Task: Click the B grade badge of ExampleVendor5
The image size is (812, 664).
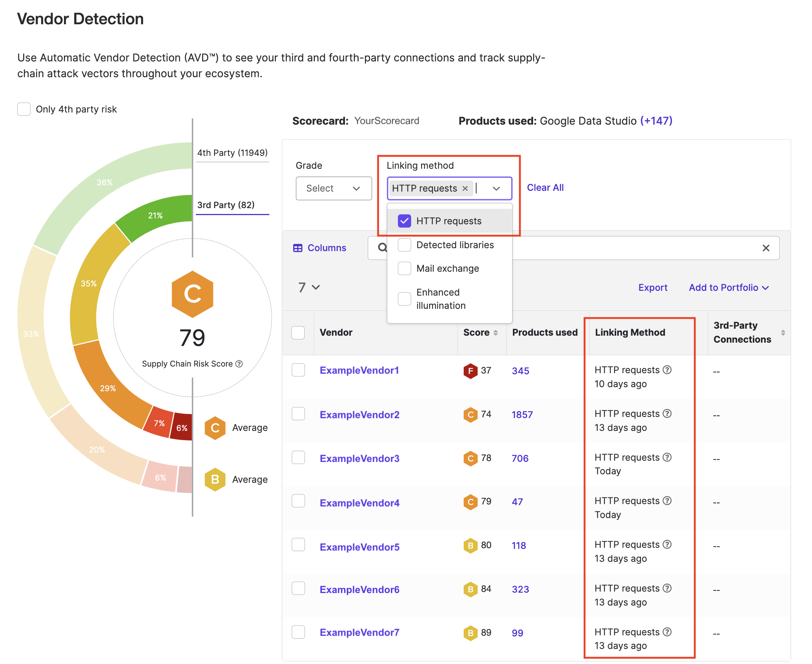Action: (470, 546)
